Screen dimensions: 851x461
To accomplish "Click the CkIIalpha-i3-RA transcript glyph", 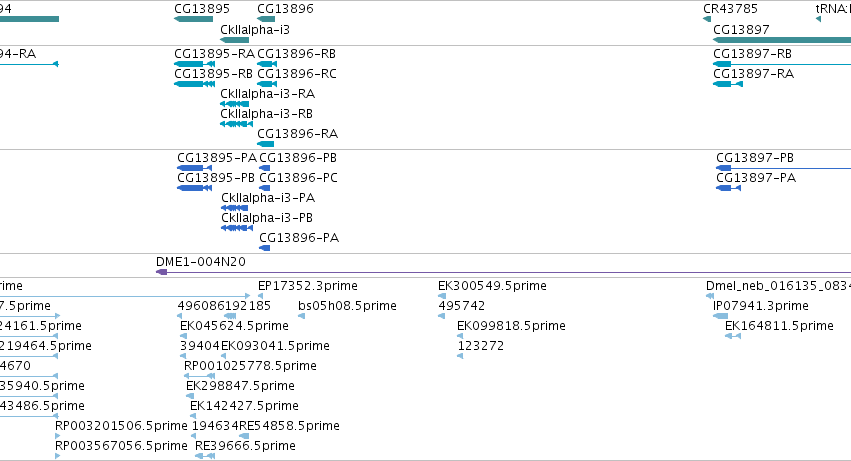I will [x=234, y=104].
